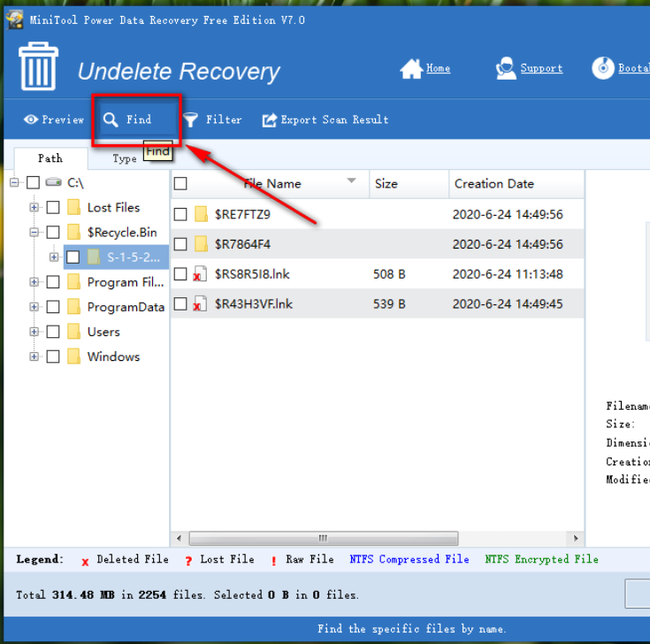Image resolution: width=650 pixels, height=644 pixels.
Task: Expand the Lost Files tree node
Action: tap(34, 208)
